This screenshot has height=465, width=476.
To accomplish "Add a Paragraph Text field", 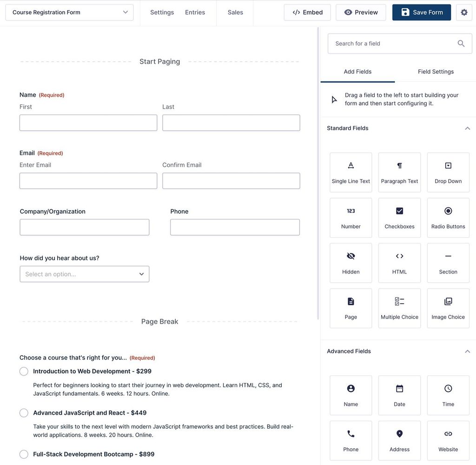I will [399, 172].
